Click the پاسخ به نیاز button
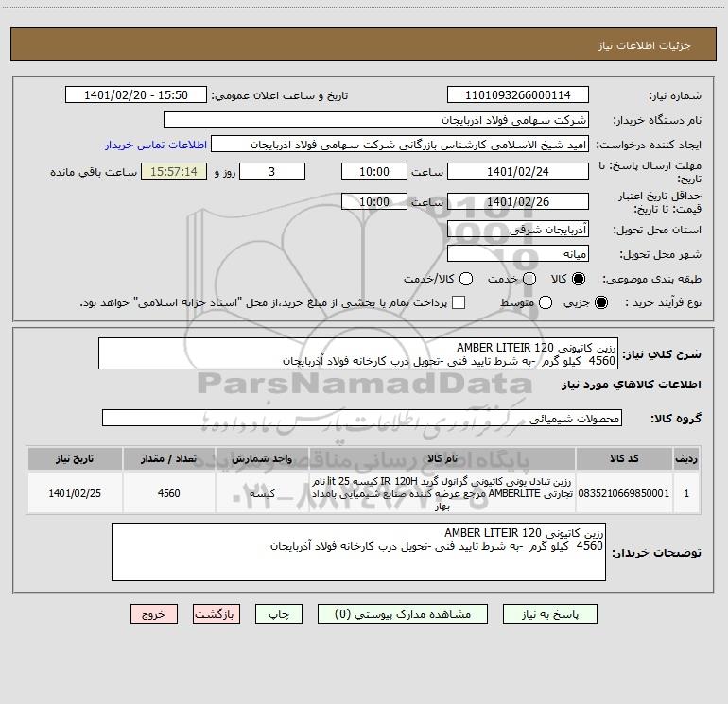Viewport: 728px width, 704px height. (x=549, y=614)
